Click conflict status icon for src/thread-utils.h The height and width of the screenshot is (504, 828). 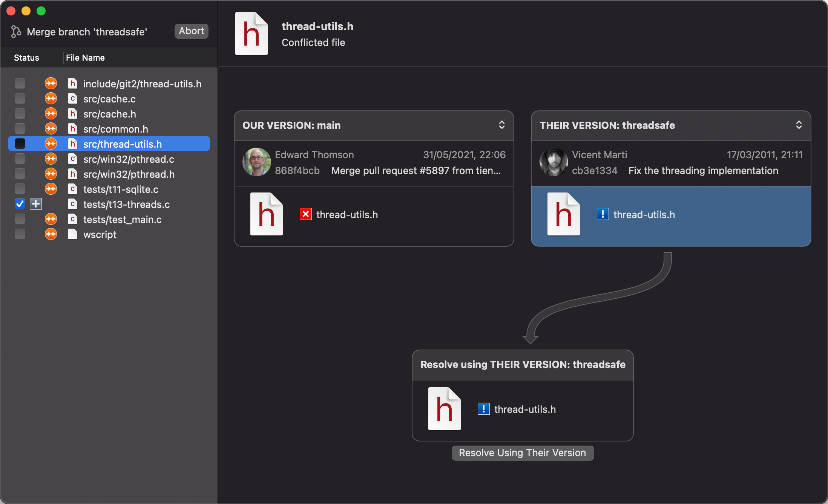tap(51, 144)
